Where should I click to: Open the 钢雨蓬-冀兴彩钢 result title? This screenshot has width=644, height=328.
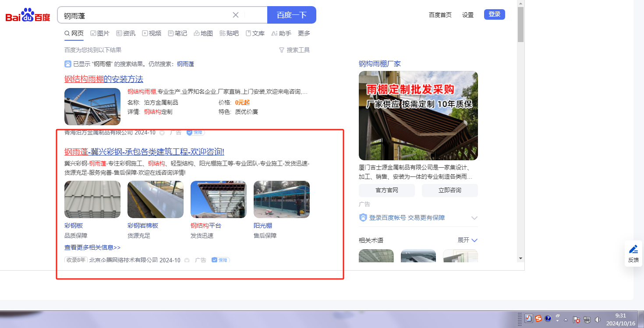(144, 152)
